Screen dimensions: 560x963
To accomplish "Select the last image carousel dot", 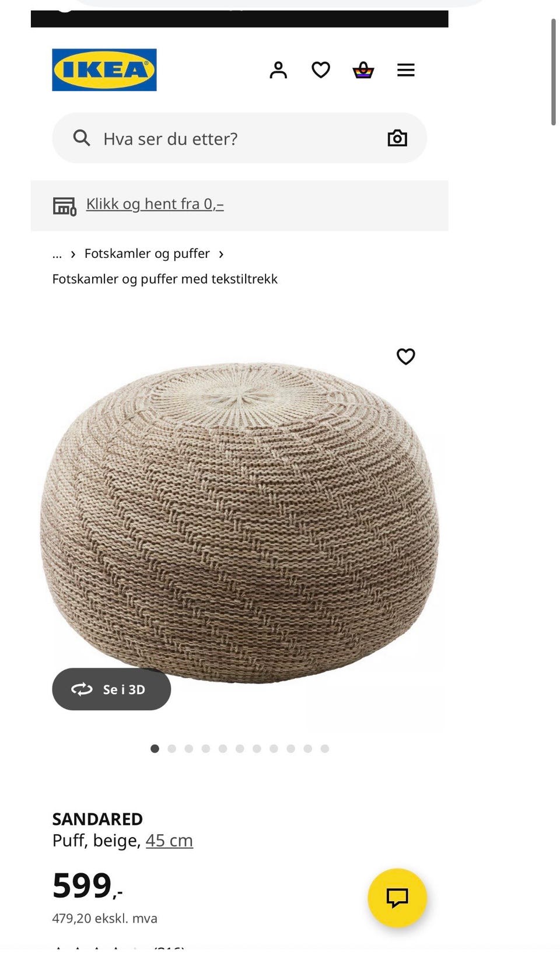I will 325,748.
